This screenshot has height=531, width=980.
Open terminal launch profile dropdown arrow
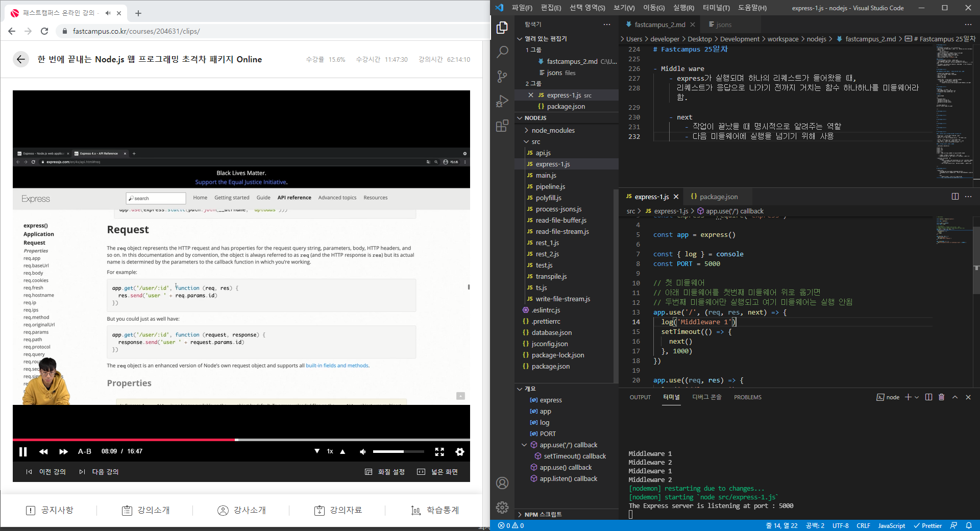[917, 397]
